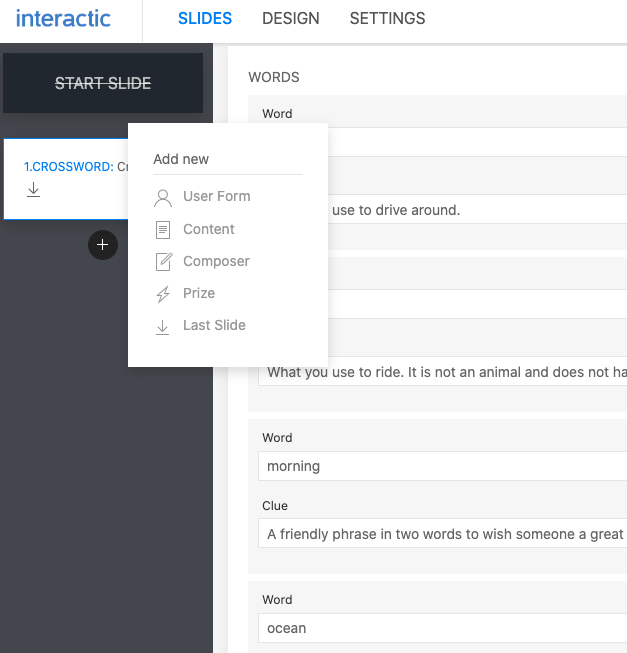Click the Prize lightning bolt icon
Viewport: 627px width, 653px height.
pos(163,294)
